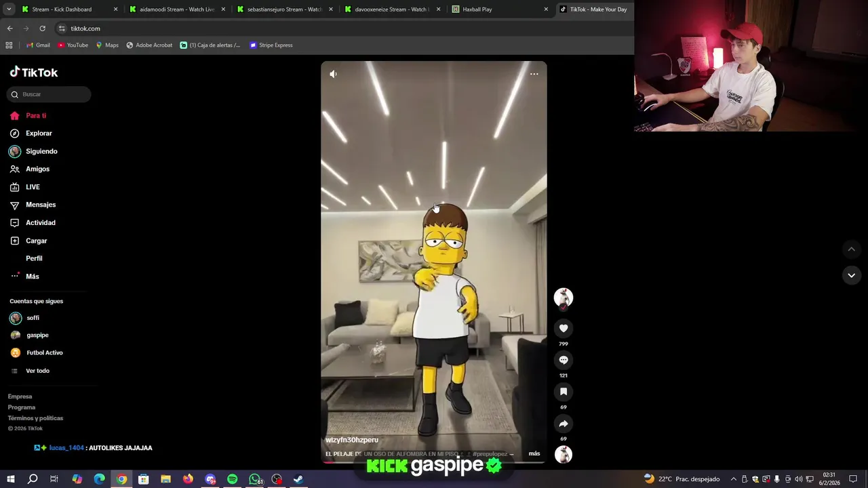This screenshot has width=868, height=488.
Task: Expand 'Términos y políticas' footer section
Action: coord(35,418)
